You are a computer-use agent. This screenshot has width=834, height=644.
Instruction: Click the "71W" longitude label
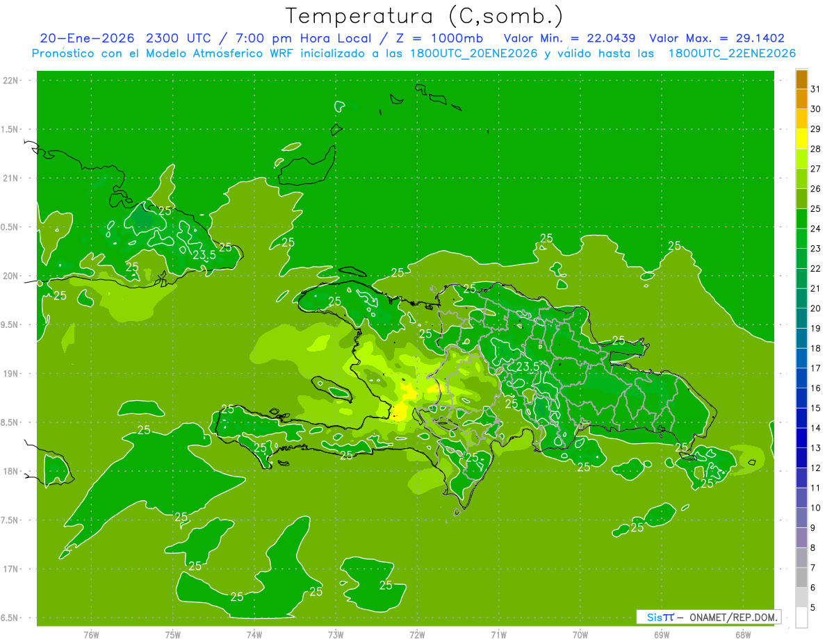[498, 634]
